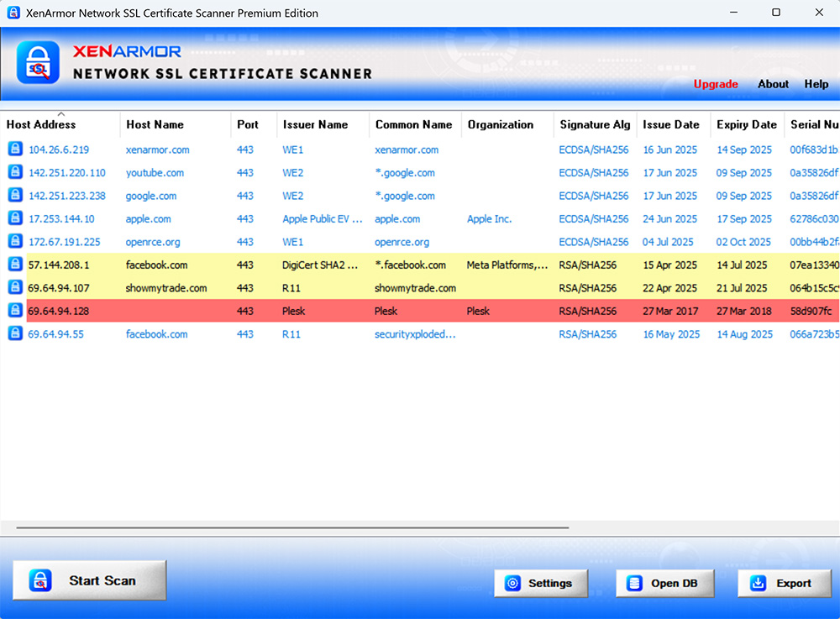Click serial number 58d907fc
The image size is (840, 619).
pos(811,311)
